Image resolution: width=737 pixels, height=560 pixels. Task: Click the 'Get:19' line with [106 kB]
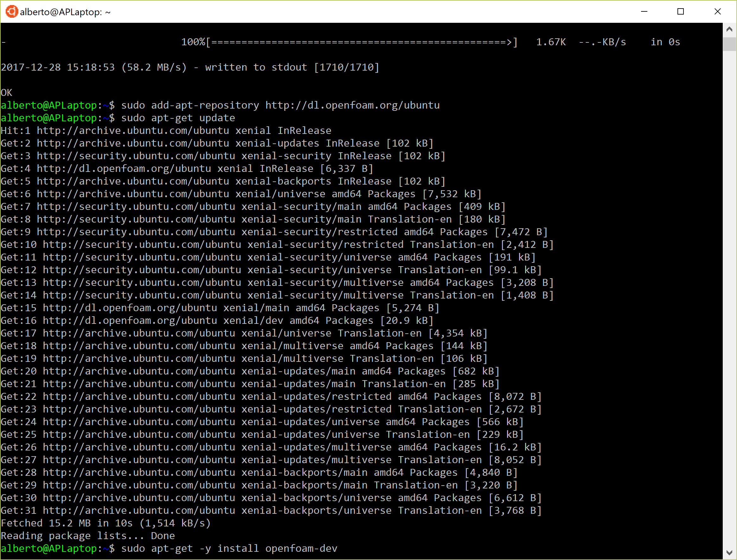(244, 359)
